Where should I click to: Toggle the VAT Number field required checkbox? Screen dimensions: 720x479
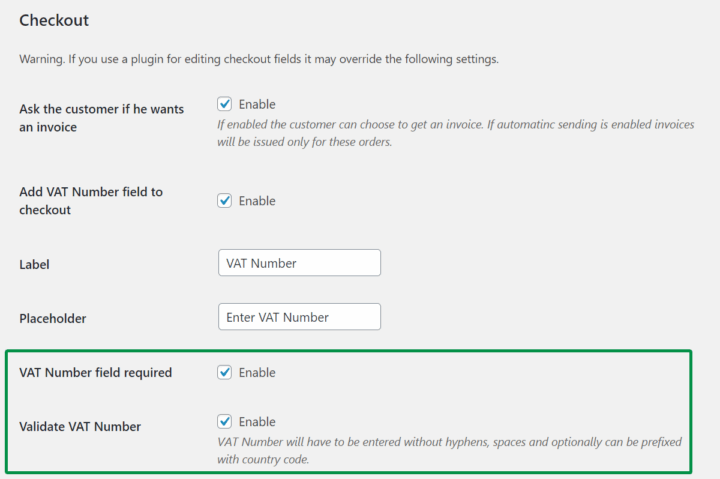[x=225, y=372]
